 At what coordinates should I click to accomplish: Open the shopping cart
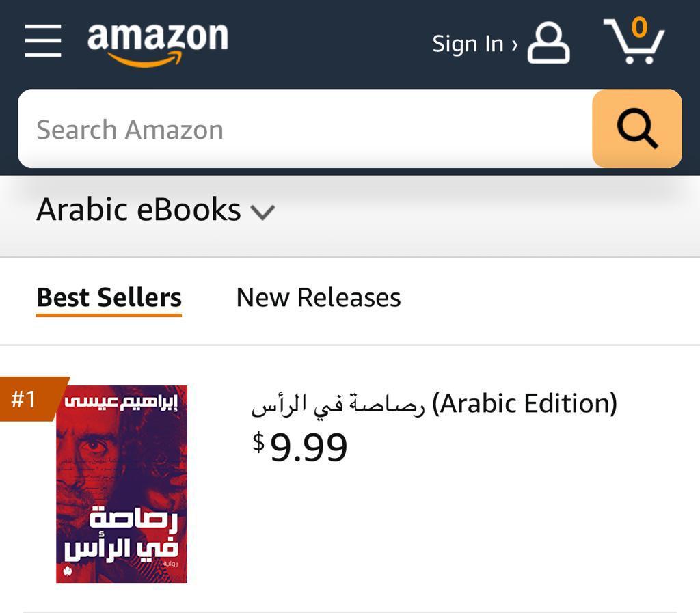coord(633,42)
